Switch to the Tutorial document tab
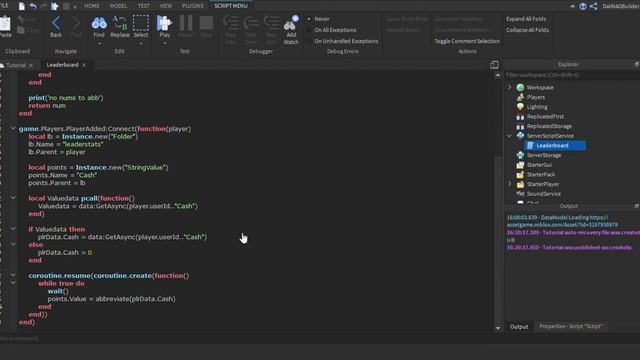The image size is (640, 360). (x=16, y=65)
